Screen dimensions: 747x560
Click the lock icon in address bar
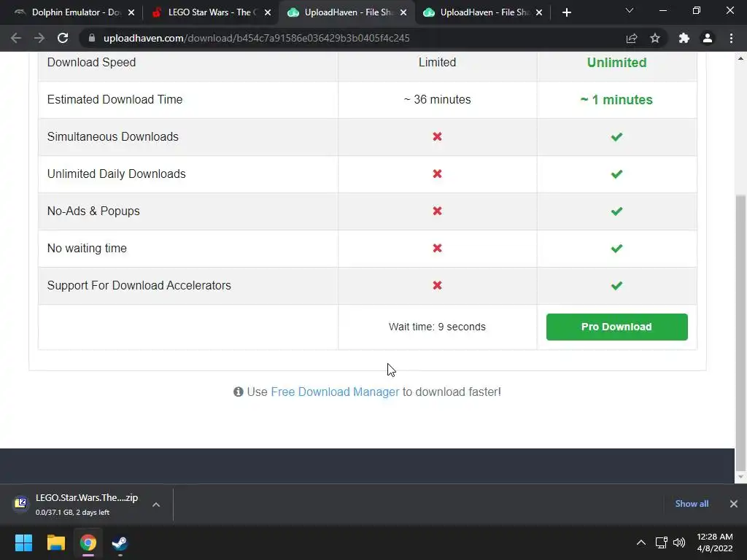pos(92,38)
